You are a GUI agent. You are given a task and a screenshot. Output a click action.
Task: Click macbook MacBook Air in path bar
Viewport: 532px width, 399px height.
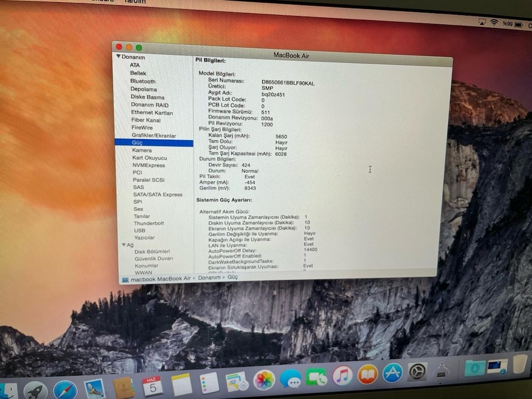click(x=161, y=279)
